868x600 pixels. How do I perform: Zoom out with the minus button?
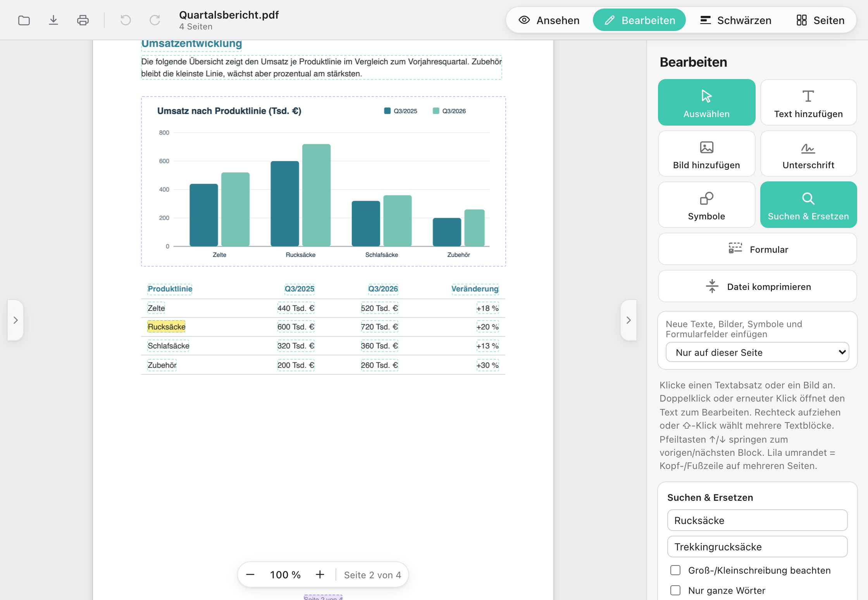250,575
